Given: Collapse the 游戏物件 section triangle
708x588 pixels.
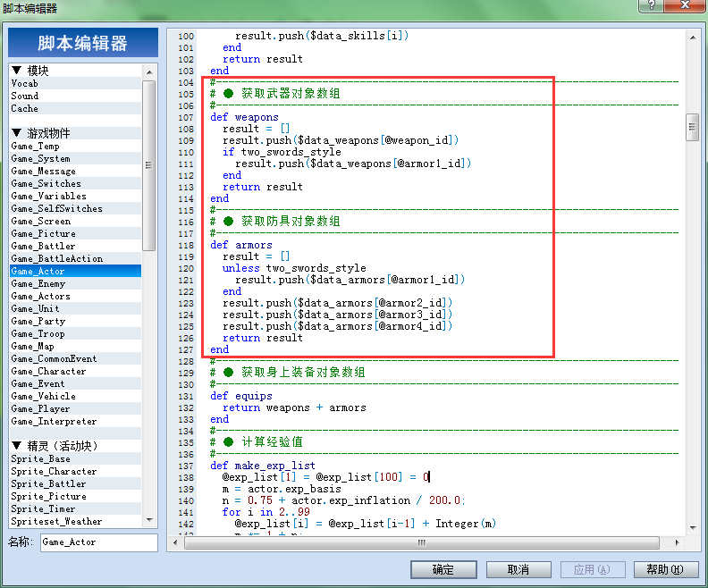Looking at the screenshot, I should 17,133.
